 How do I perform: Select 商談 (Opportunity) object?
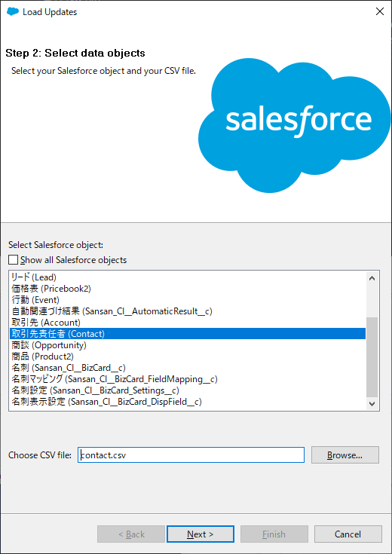(x=188, y=345)
